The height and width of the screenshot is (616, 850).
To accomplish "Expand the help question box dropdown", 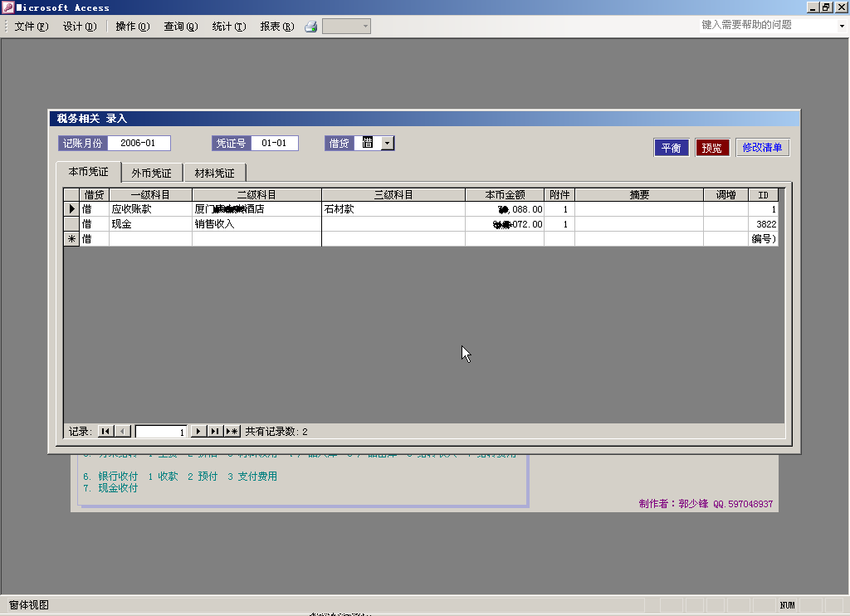I will pos(841,26).
